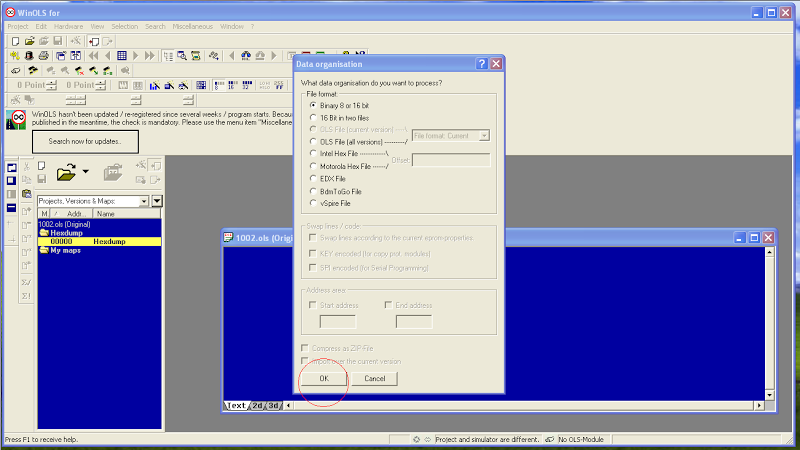Open the Project menu
Viewport: 800px width, 450px height.
18,27
